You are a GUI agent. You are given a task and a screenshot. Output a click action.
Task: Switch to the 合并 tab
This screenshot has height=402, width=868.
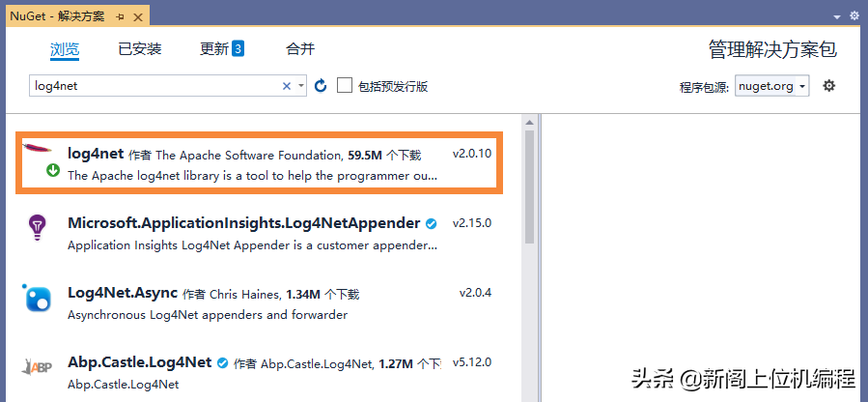tap(300, 48)
